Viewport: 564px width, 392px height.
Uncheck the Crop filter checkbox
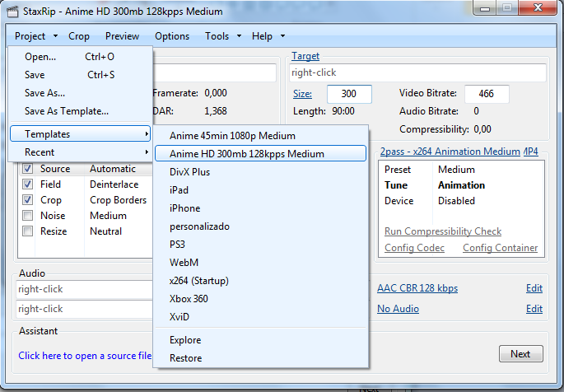pyautogui.click(x=27, y=200)
